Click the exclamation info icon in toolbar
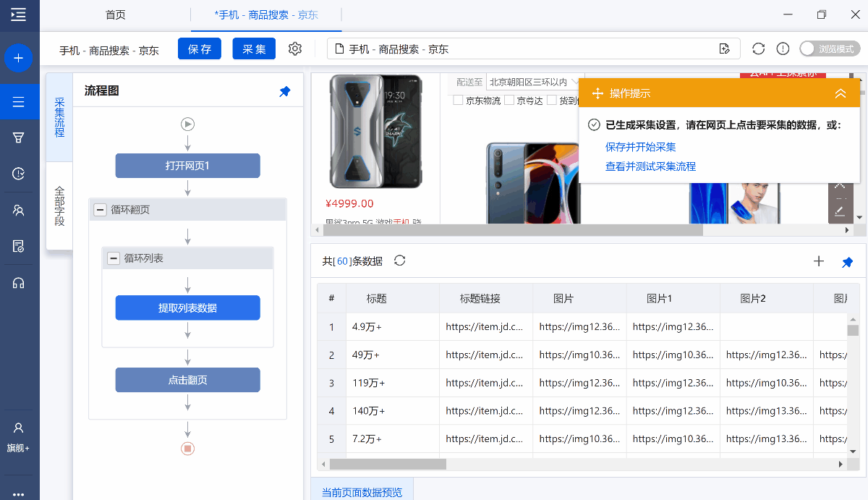The height and width of the screenshot is (500, 868). point(783,48)
